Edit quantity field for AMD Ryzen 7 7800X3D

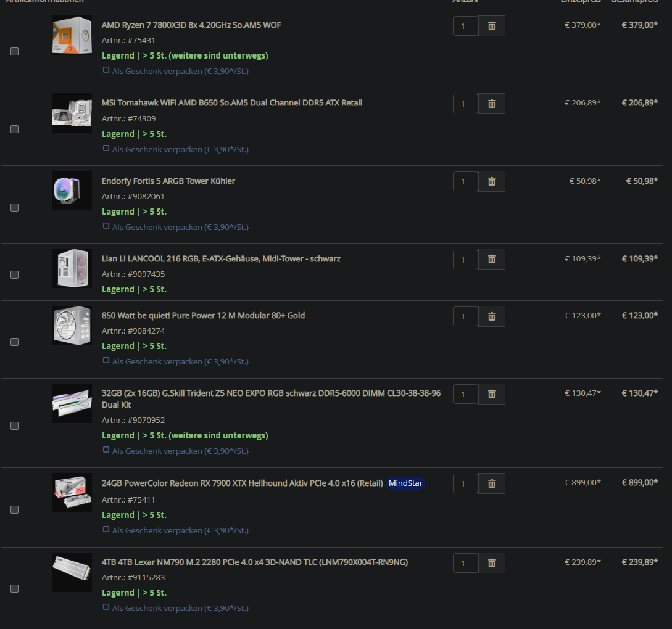[465, 26]
